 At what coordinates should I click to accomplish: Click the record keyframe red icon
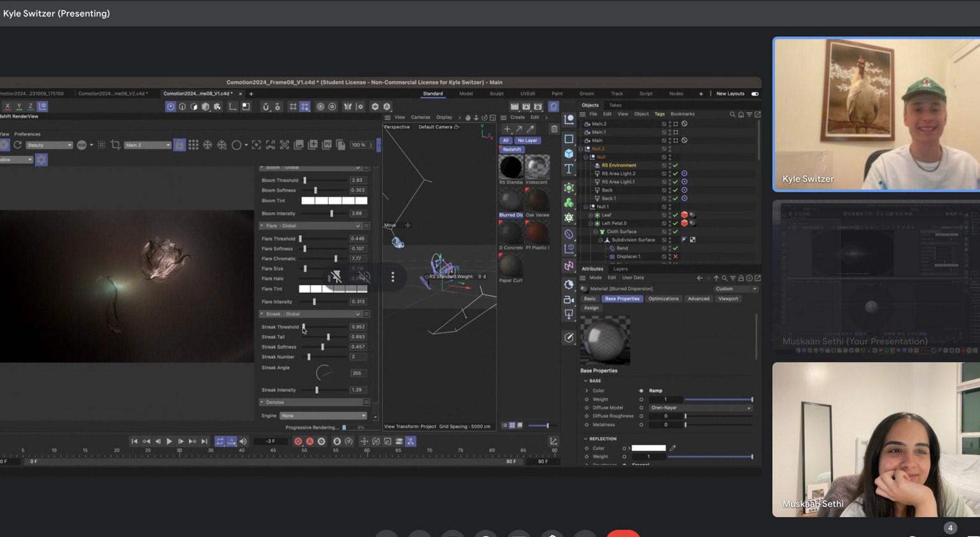[x=298, y=441]
